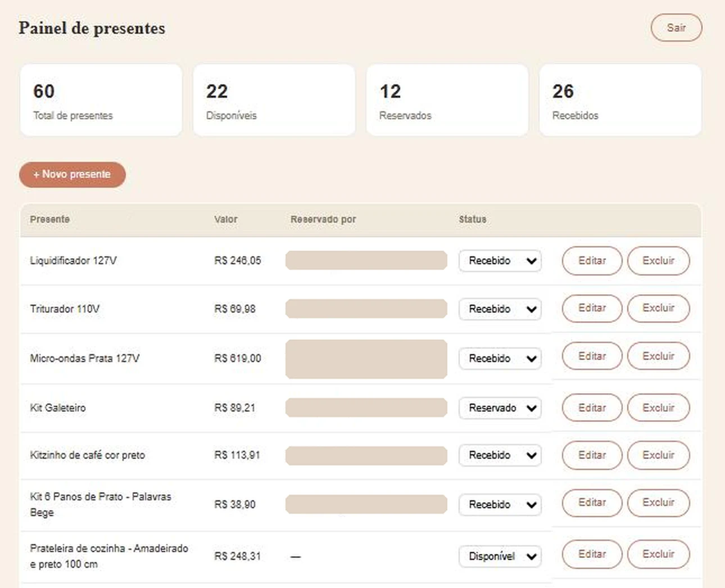Click the price R$ 246,05

(x=238, y=261)
